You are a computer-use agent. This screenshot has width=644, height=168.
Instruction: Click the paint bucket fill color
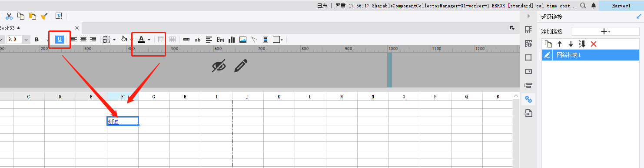click(124, 39)
